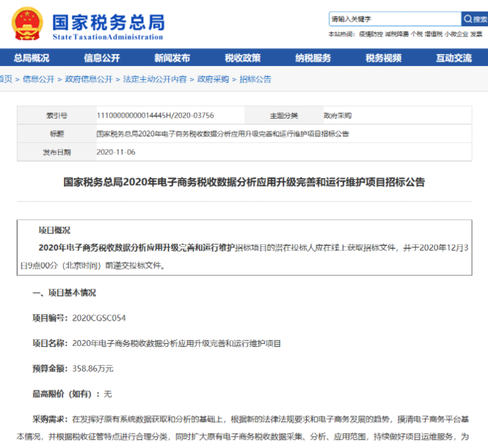
Task: Open the 互动交流 navigation menu
Action: pos(454,58)
